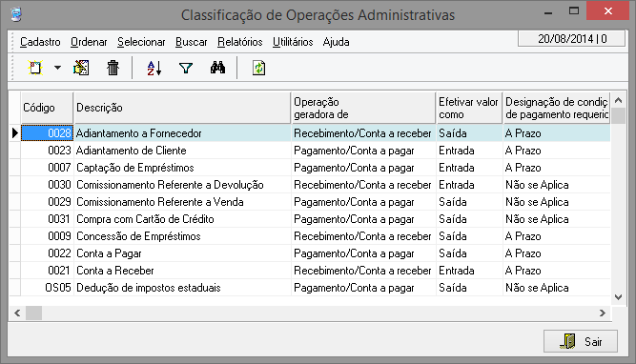The image size is (636, 364).
Task: Click code cell 0022
Action: [x=47, y=253]
